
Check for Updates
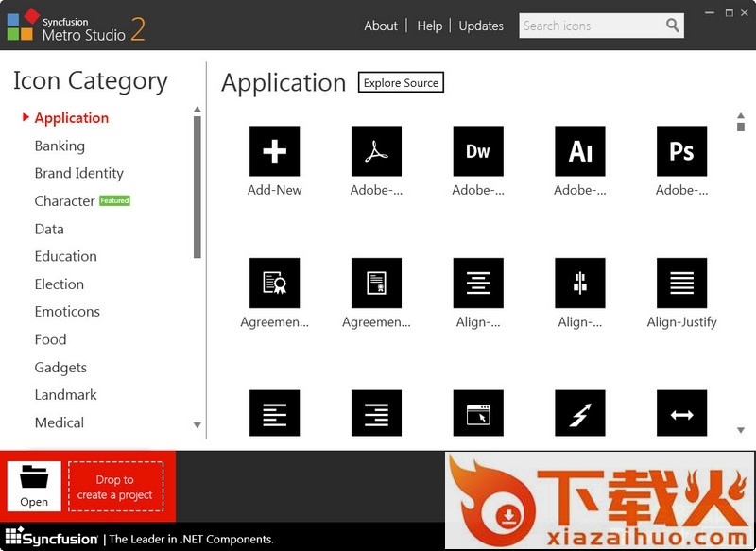(x=481, y=26)
